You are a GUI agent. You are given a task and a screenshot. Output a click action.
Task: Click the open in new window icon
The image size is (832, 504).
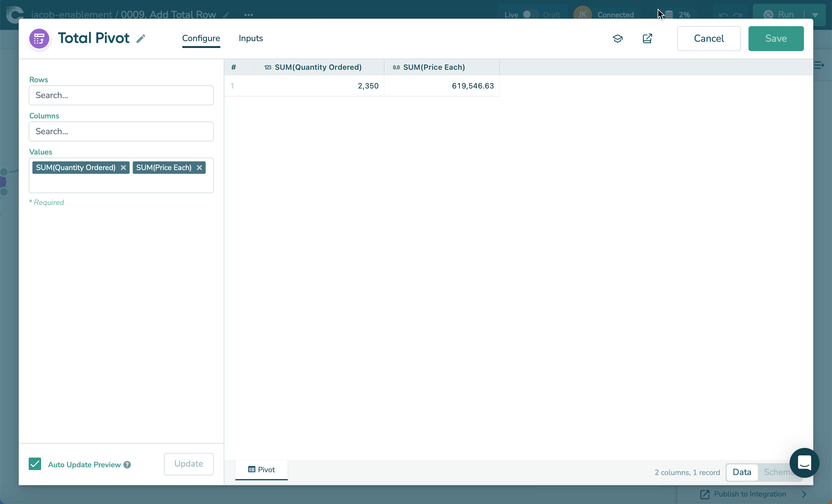(647, 39)
